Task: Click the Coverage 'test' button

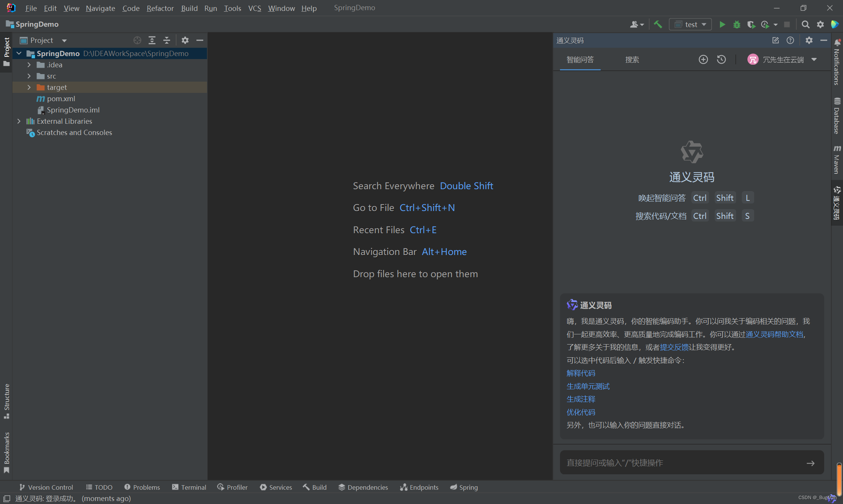Action: tap(751, 24)
